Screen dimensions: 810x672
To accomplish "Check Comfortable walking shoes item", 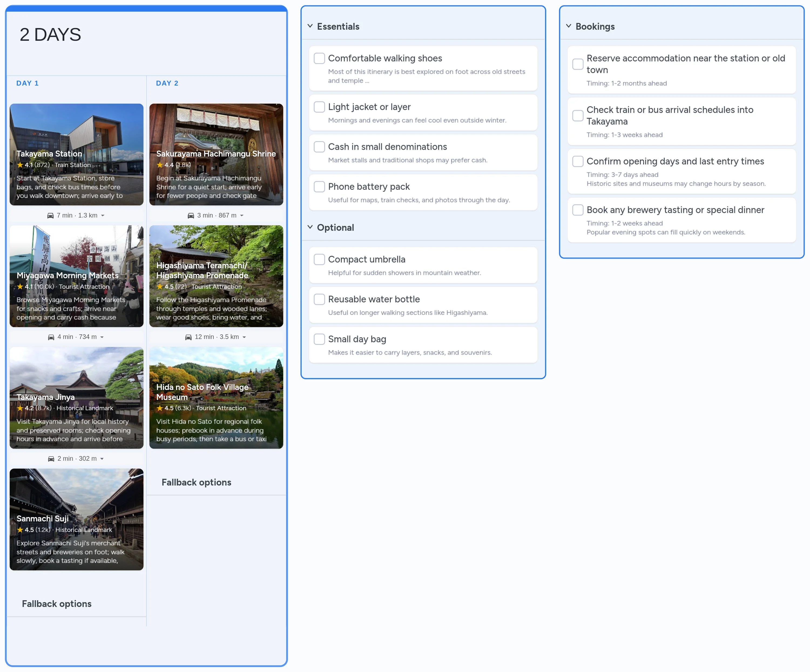I will coord(319,58).
